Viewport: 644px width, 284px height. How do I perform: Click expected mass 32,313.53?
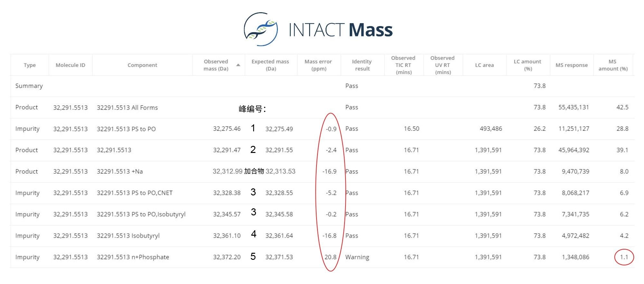[280, 172]
